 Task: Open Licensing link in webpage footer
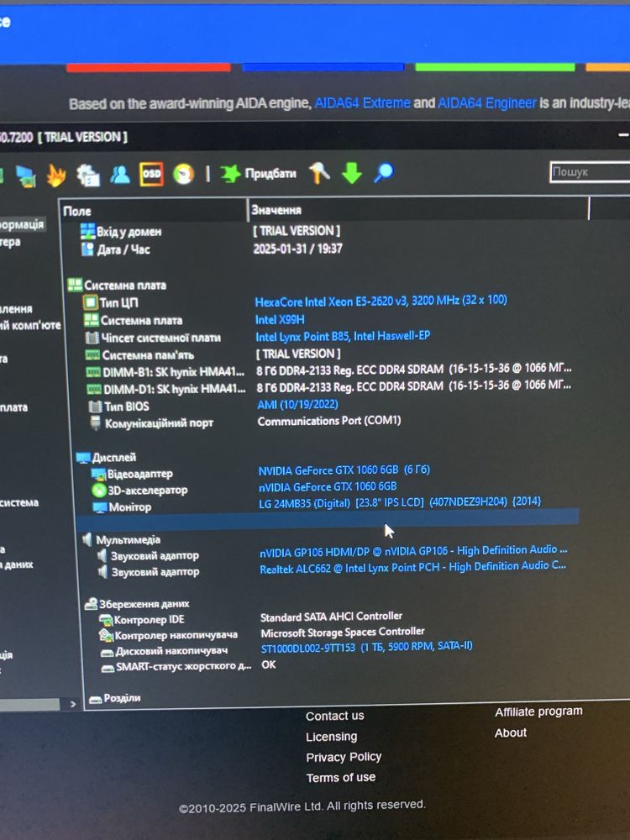point(331,737)
